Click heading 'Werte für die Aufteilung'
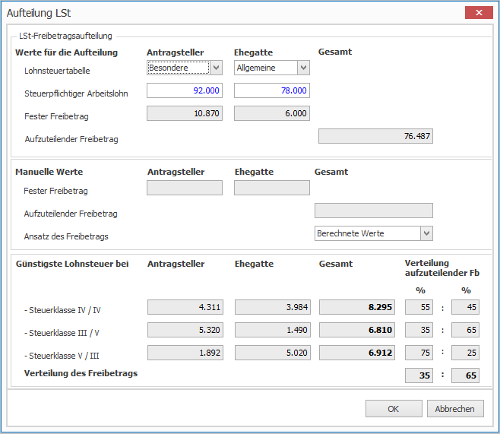500x434 pixels. point(66,53)
